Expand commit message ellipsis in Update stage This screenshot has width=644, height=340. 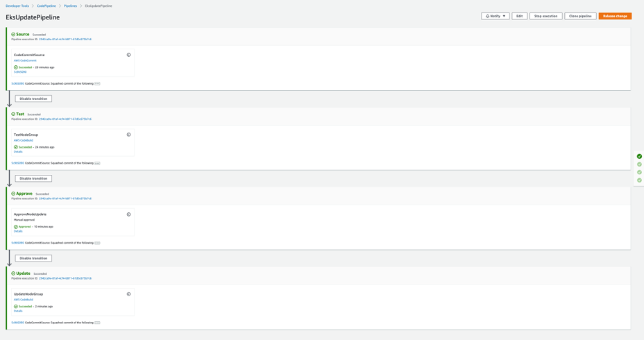(97, 323)
